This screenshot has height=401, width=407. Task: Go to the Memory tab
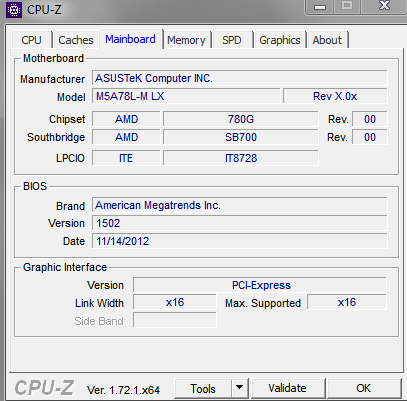186,40
